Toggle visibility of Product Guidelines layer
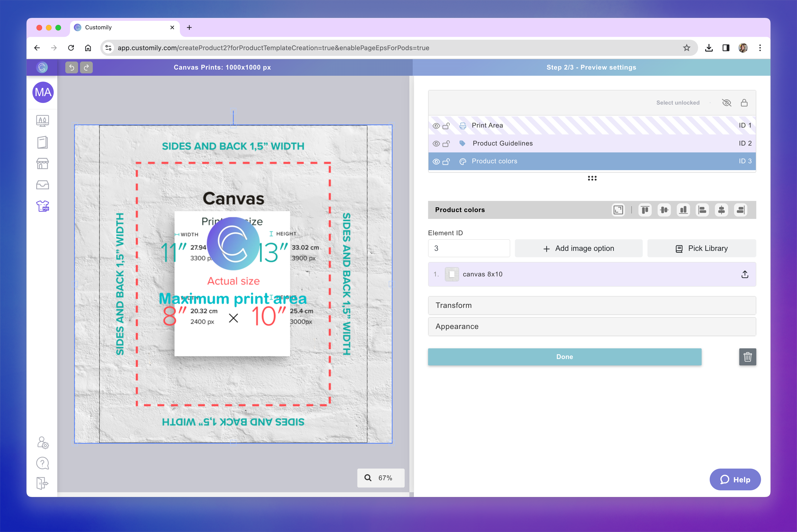 click(x=436, y=143)
